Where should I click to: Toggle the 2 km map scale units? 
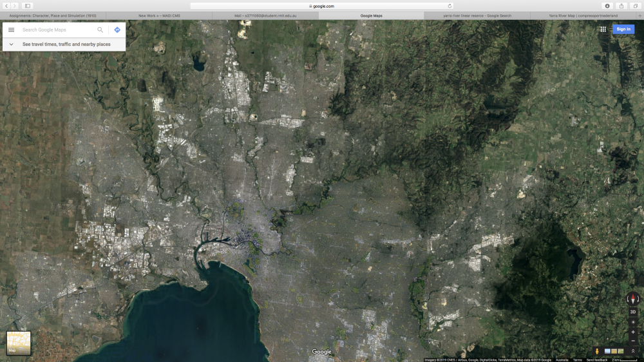click(624, 360)
